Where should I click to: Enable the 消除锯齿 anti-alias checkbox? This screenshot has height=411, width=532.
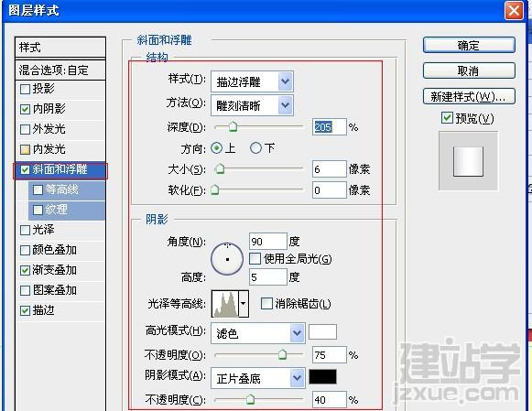pos(266,303)
